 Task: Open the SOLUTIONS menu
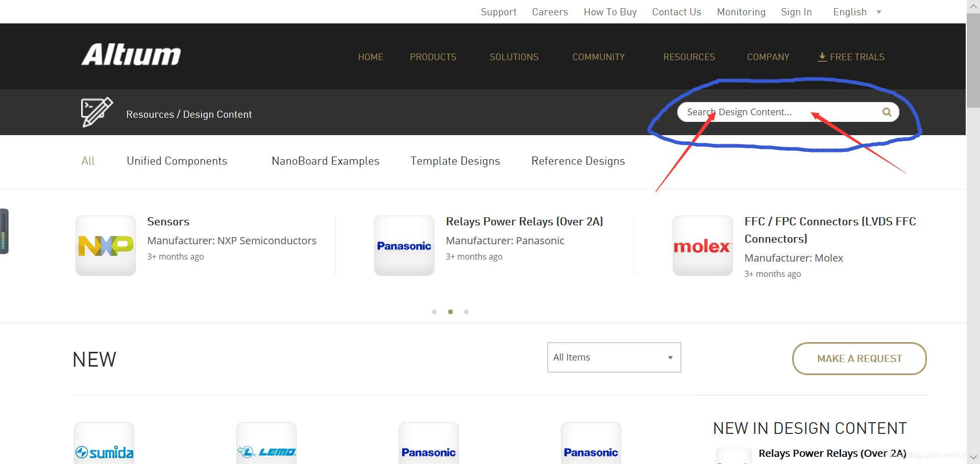click(x=514, y=57)
